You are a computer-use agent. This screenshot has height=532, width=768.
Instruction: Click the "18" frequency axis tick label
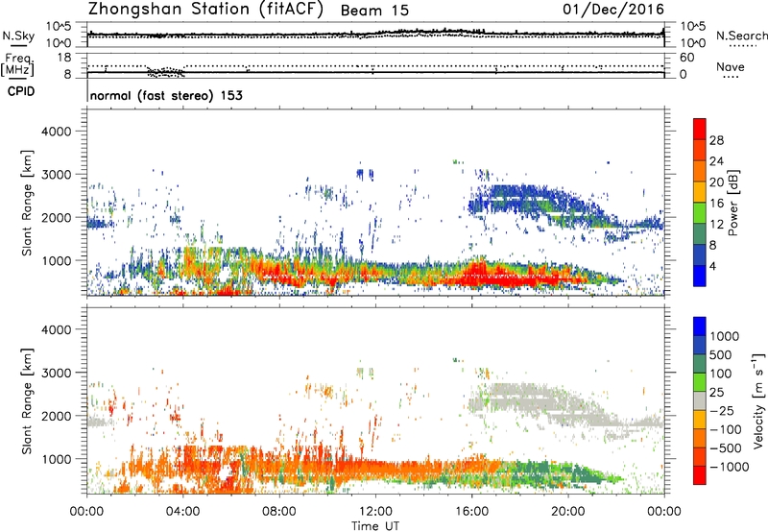tap(64, 58)
